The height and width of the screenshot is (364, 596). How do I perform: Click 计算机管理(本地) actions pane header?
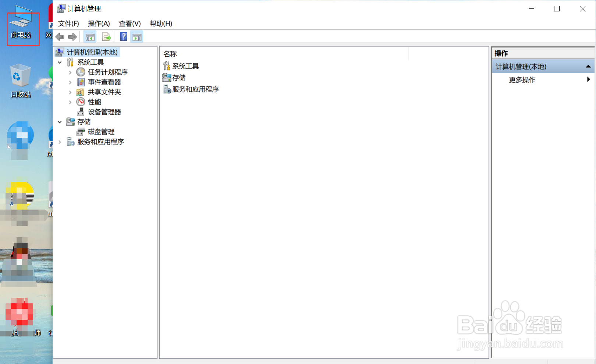(x=543, y=67)
